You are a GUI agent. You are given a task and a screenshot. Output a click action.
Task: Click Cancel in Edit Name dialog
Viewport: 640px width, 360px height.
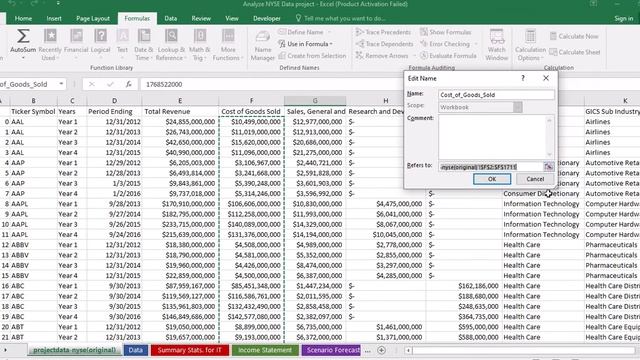click(x=535, y=179)
